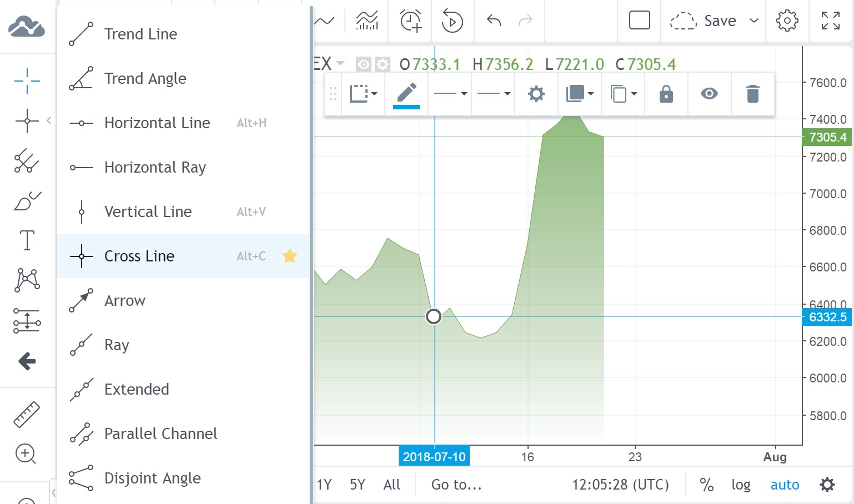Undo the last chart action
The image size is (854, 504).
coord(492,21)
